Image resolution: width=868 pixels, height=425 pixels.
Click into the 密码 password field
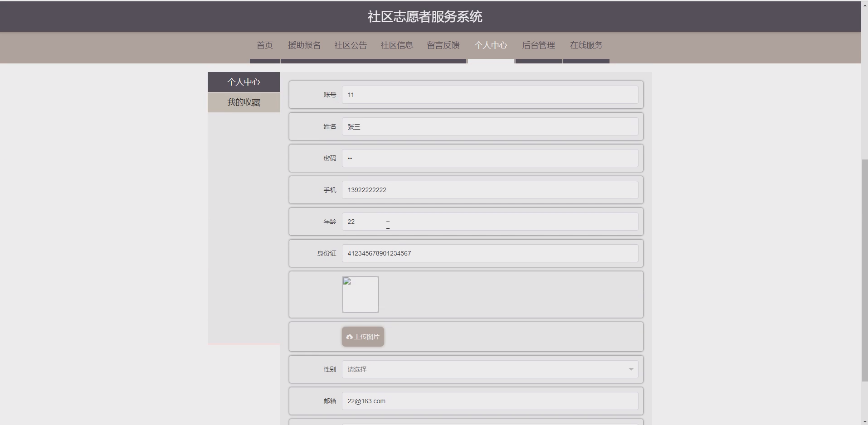(490, 158)
